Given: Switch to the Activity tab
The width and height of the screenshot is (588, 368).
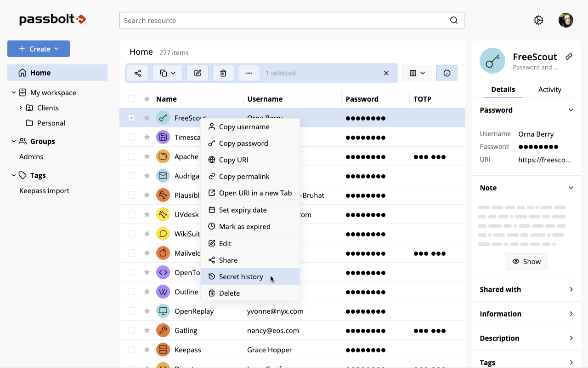Looking at the screenshot, I should pyautogui.click(x=550, y=89).
